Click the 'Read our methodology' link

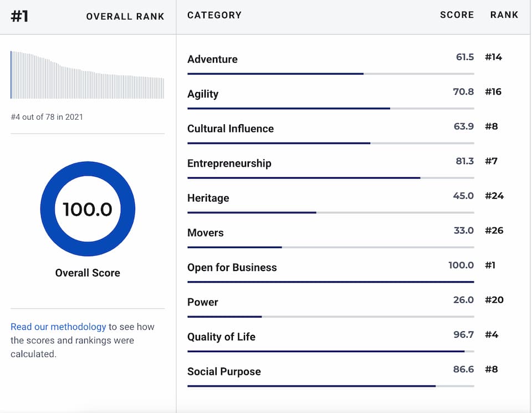coord(58,327)
